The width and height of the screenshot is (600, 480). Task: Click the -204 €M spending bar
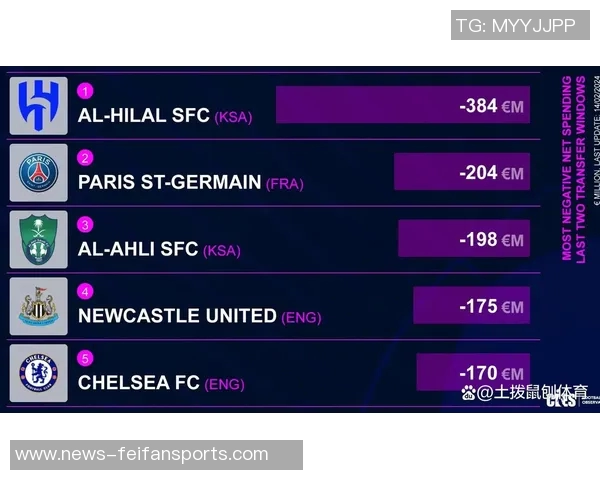(461, 172)
